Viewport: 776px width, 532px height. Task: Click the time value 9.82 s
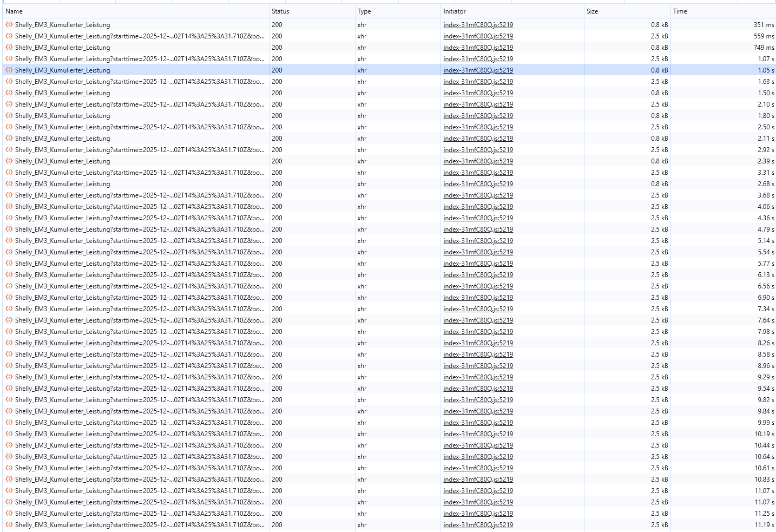pyautogui.click(x=766, y=400)
